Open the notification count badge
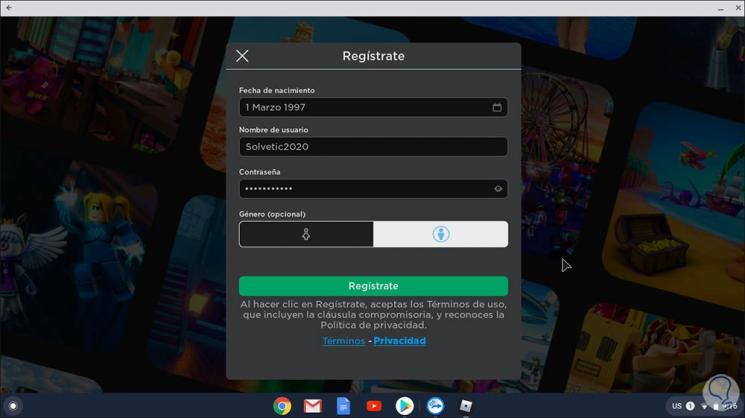The height and width of the screenshot is (418, 745). coord(690,406)
